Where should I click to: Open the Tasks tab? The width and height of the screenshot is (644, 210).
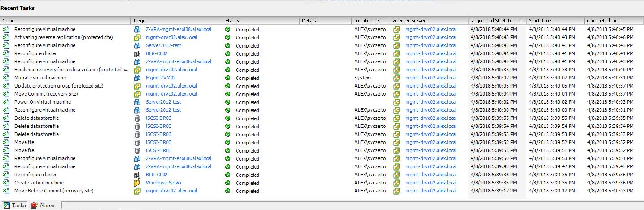(15, 205)
